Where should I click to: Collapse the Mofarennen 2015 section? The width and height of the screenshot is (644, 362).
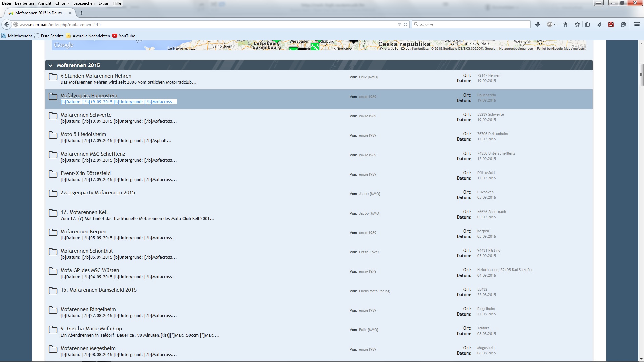[x=50, y=65]
